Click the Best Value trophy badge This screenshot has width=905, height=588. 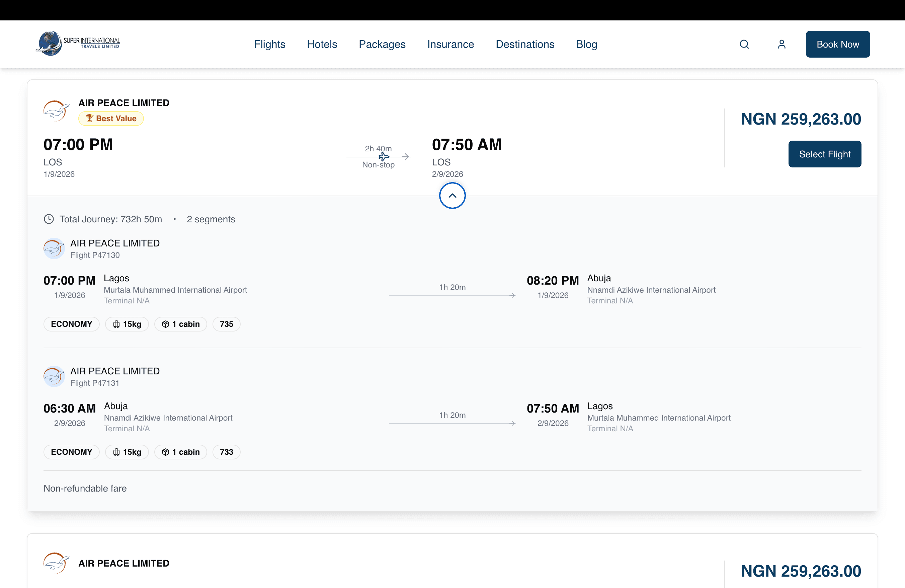[111, 119]
